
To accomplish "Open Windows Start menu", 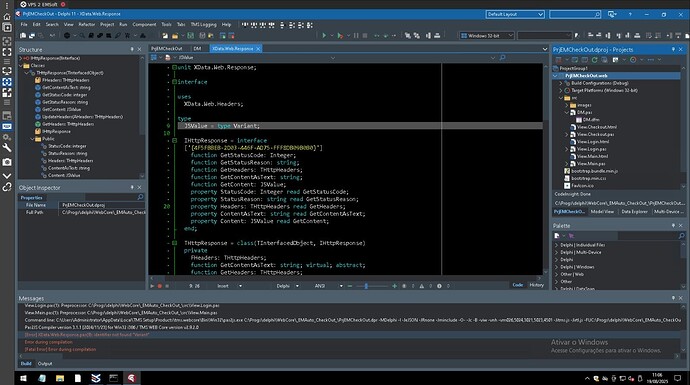I will (23, 378).
